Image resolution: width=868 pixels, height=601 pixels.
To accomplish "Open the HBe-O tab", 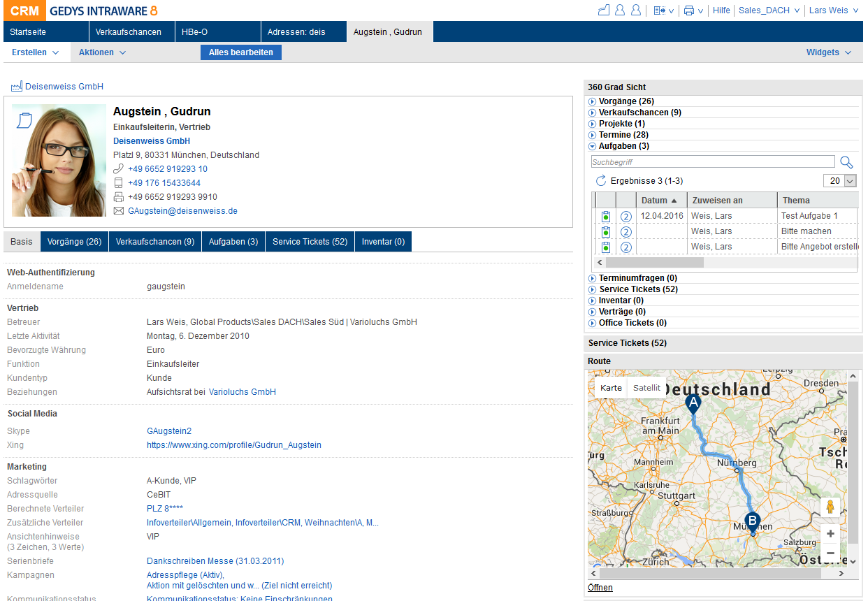I will point(218,31).
